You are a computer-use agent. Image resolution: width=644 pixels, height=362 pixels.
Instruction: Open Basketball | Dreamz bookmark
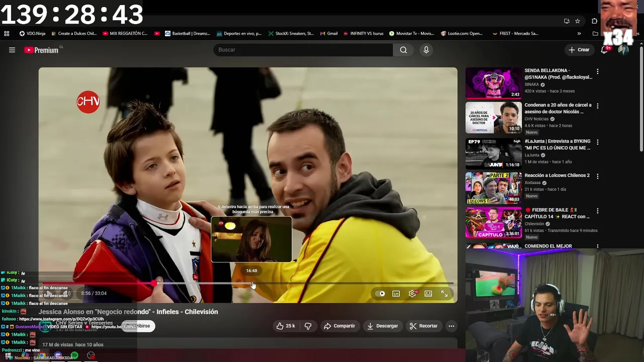point(187,34)
